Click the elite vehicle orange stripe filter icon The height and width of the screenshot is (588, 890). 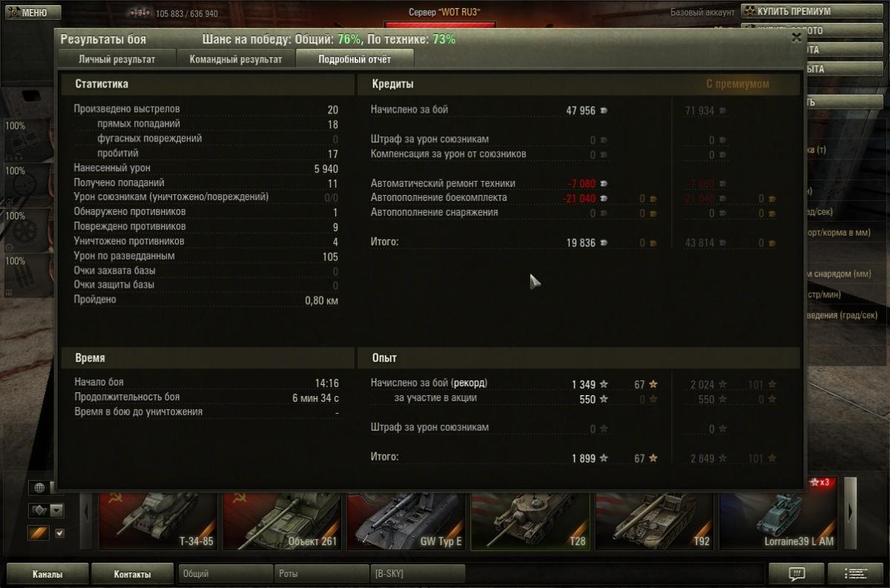(x=39, y=533)
